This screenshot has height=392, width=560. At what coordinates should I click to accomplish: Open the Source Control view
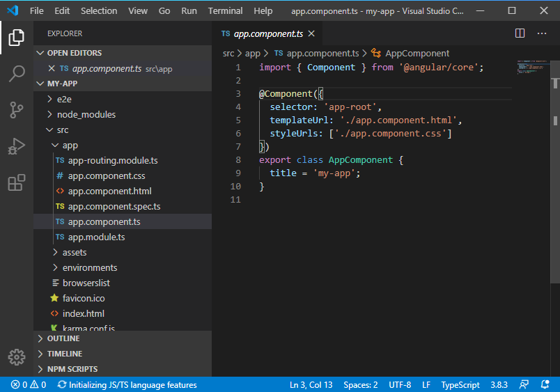(17, 109)
